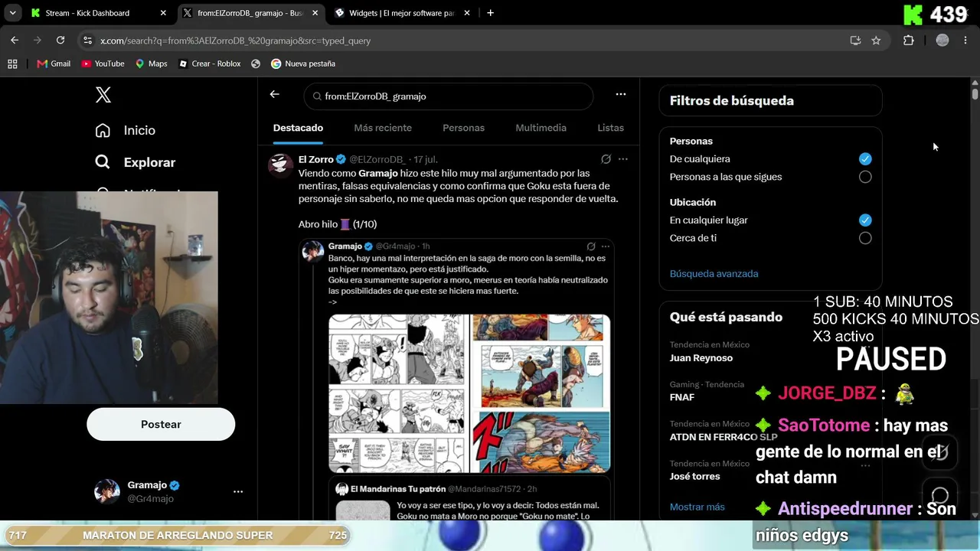Open the Búsqueda avanzada link
This screenshot has width=980, height=551.
pos(714,273)
